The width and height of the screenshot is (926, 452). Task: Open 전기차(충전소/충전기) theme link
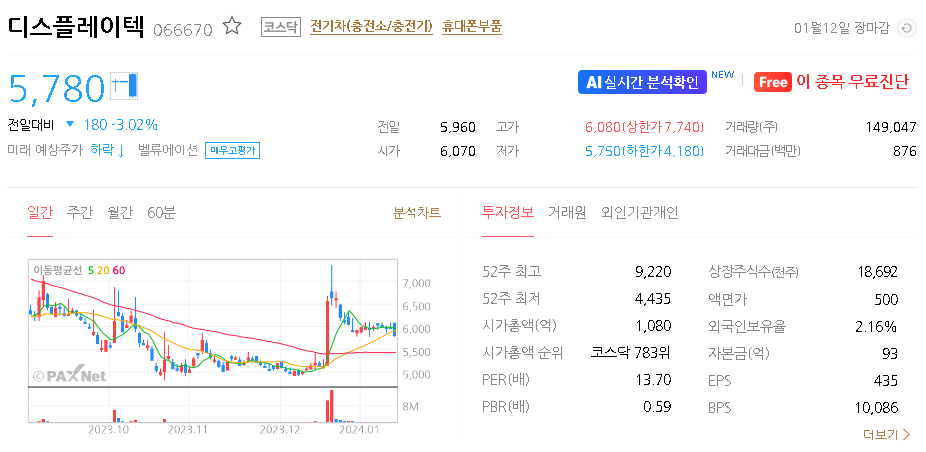click(x=371, y=27)
